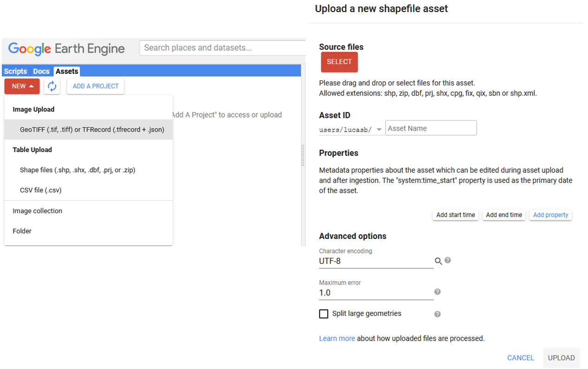
Task: Click the Image Upload section header text
Action: point(33,110)
